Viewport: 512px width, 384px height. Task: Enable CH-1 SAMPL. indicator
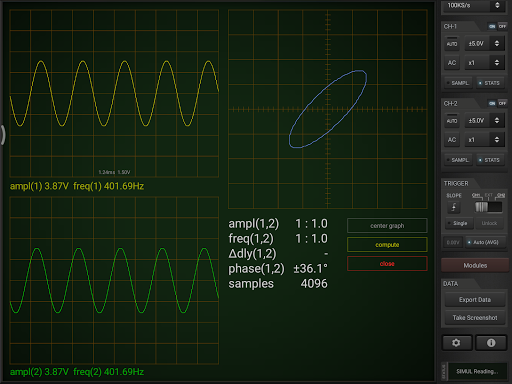(x=458, y=83)
